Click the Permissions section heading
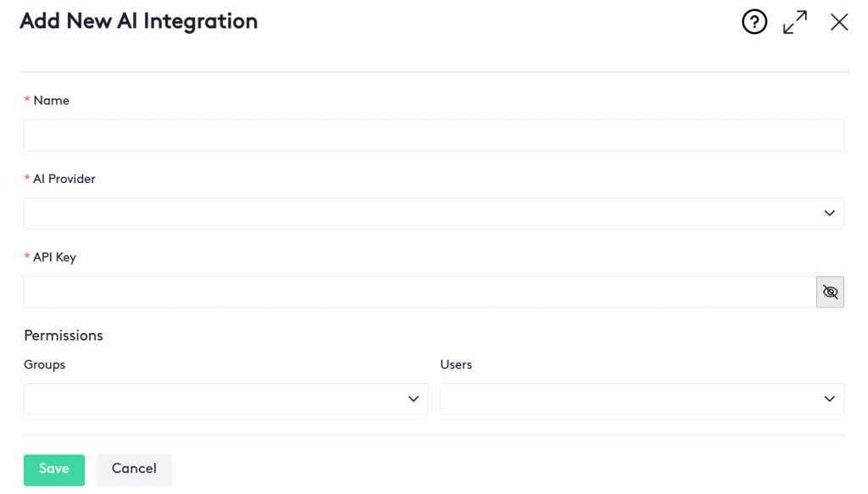Screen dimensions: 868x494 [x=64, y=336]
